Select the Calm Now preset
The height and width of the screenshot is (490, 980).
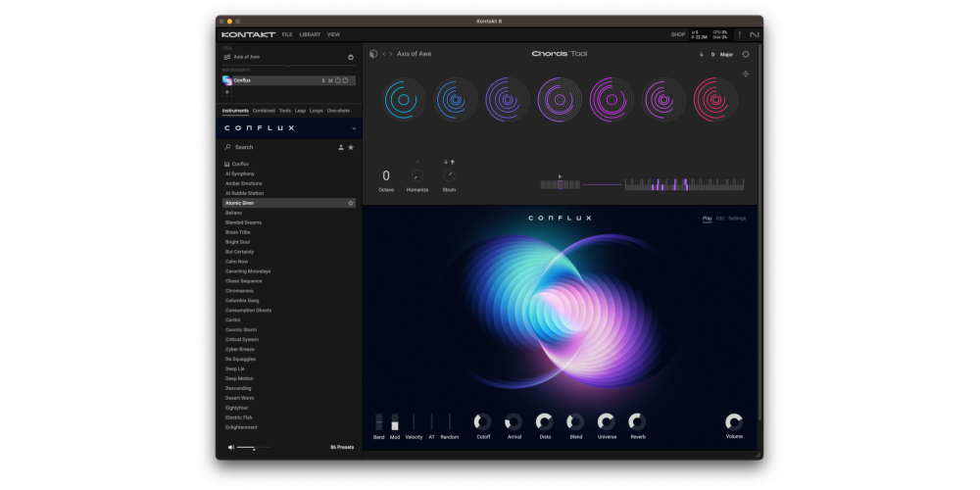click(x=237, y=262)
